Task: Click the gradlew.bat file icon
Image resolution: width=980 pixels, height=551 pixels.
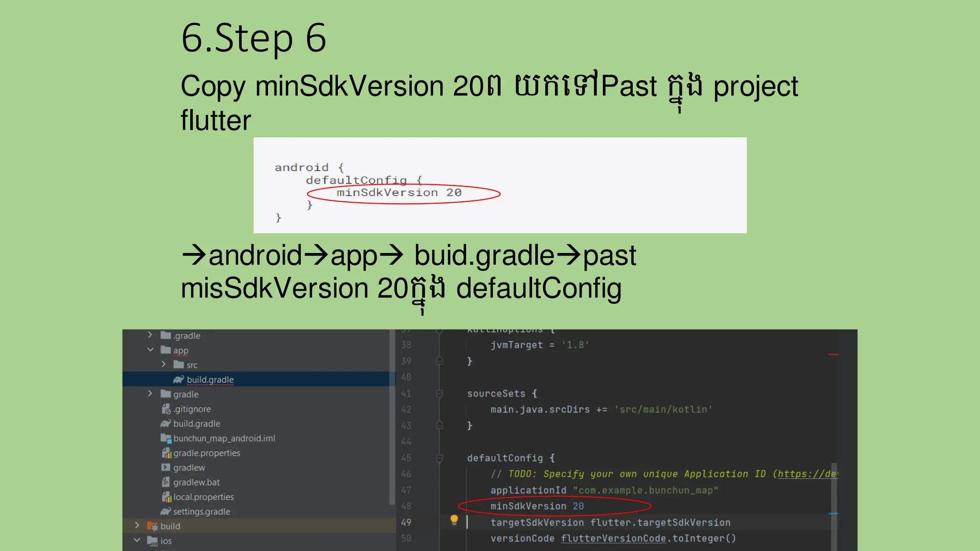Action: (x=166, y=482)
